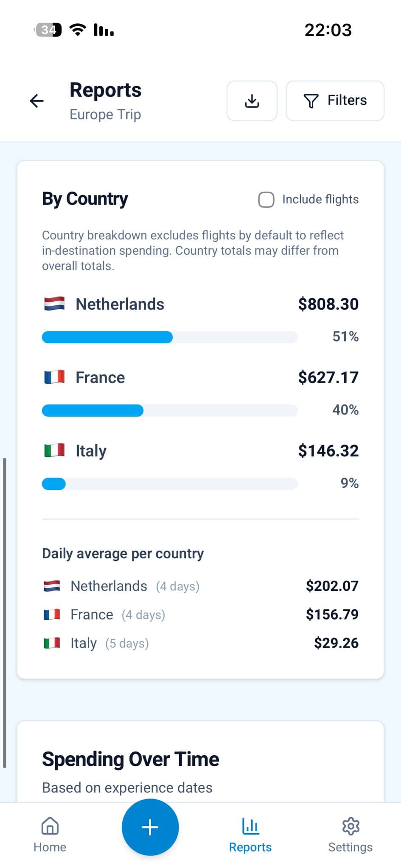Expand the Spending Over Time section
Image resolution: width=401 pixels, height=868 pixels.
[130, 759]
